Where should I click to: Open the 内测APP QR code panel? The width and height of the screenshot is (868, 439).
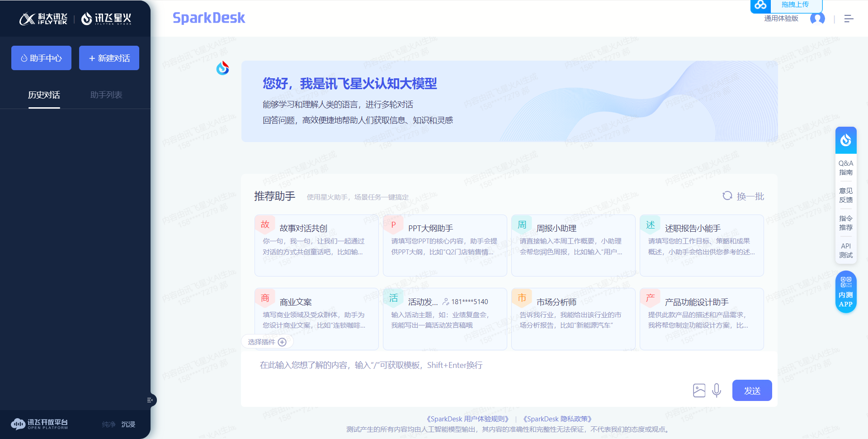[846, 291]
